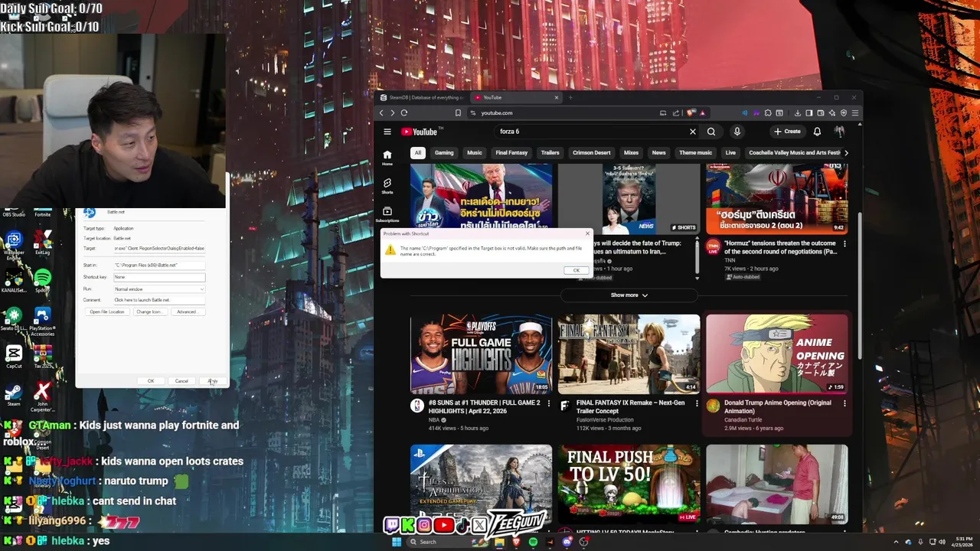The image size is (980, 551).
Task: Open the browser hamburger menu
Action: (855, 112)
